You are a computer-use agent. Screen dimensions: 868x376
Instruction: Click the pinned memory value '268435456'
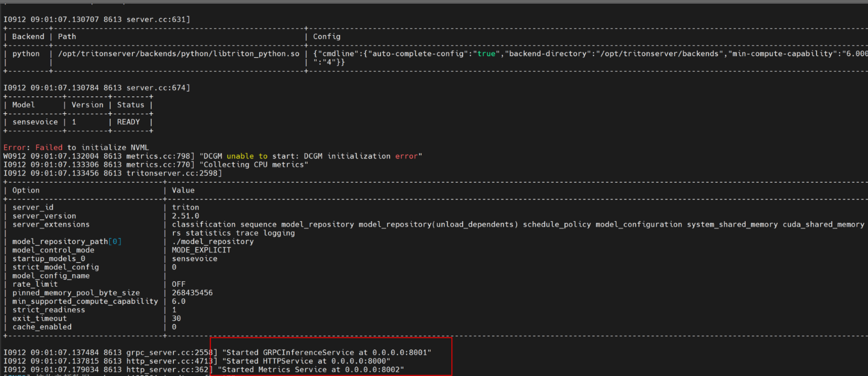click(192, 293)
